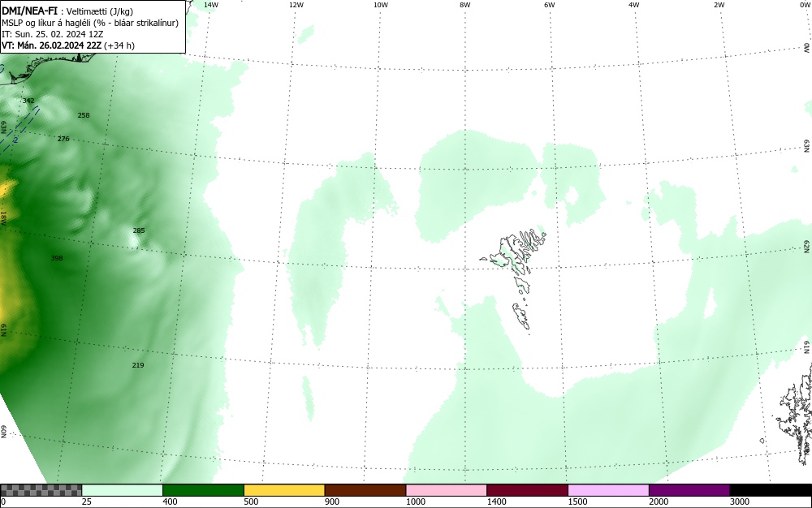
Task: Click the checkered 0-25 legend swatch
Action: (41, 490)
